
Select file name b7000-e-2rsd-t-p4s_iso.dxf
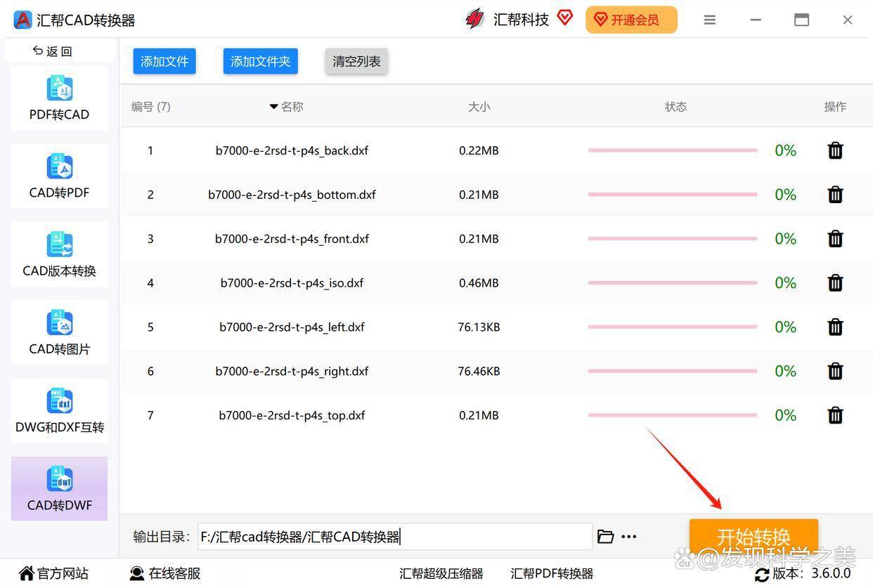coord(292,283)
